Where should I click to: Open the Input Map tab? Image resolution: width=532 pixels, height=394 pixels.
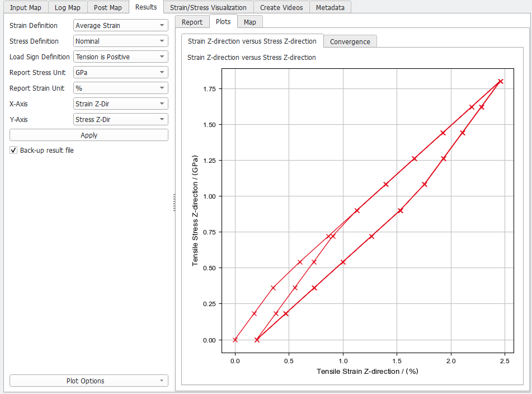25,7
